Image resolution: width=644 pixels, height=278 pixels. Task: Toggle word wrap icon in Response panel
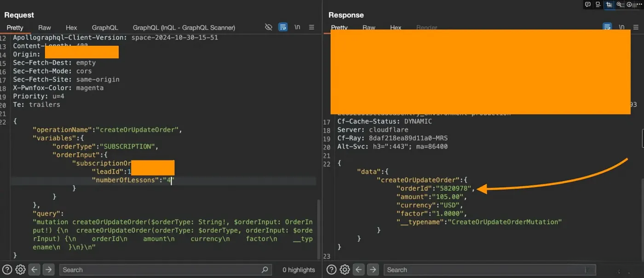607,27
